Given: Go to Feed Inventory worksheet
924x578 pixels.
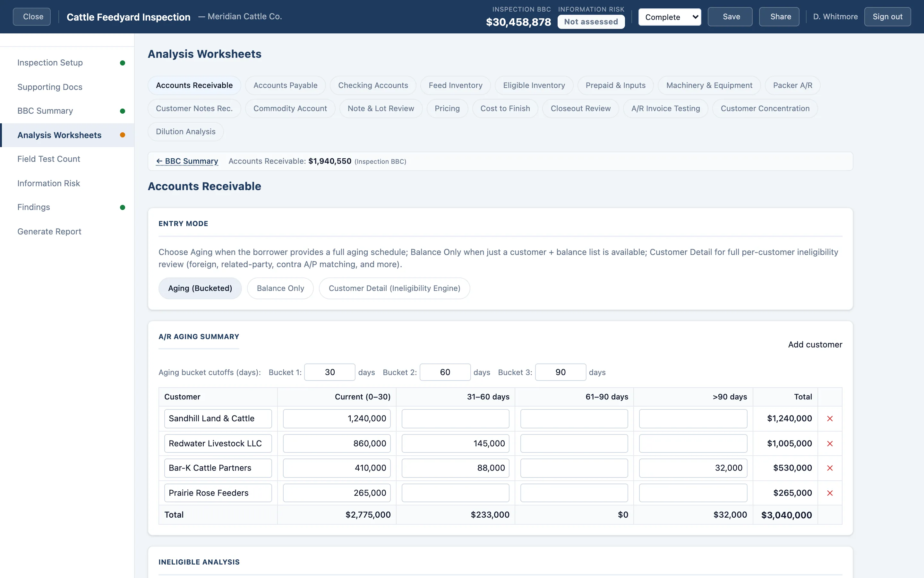Looking at the screenshot, I should pyautogui.click(x=456, y=85).
